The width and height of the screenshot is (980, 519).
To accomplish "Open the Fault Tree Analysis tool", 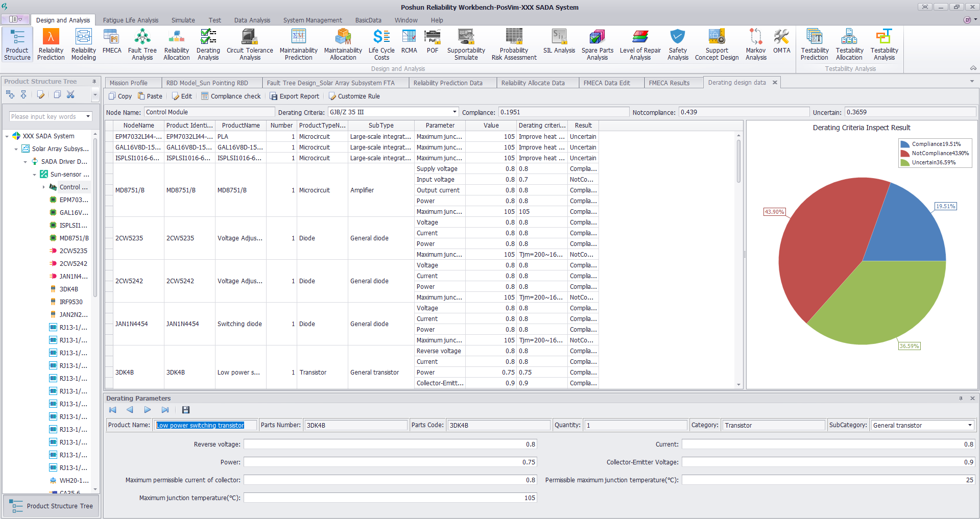I will pyautogui.click(x=142, y=44).
